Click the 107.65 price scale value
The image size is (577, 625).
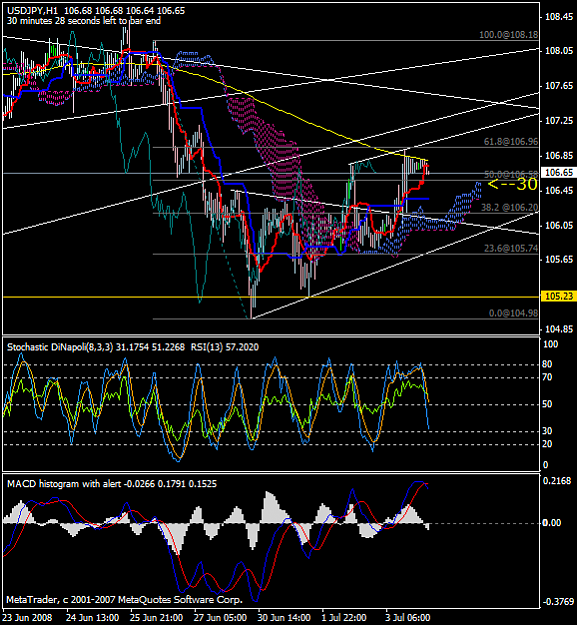559,86
